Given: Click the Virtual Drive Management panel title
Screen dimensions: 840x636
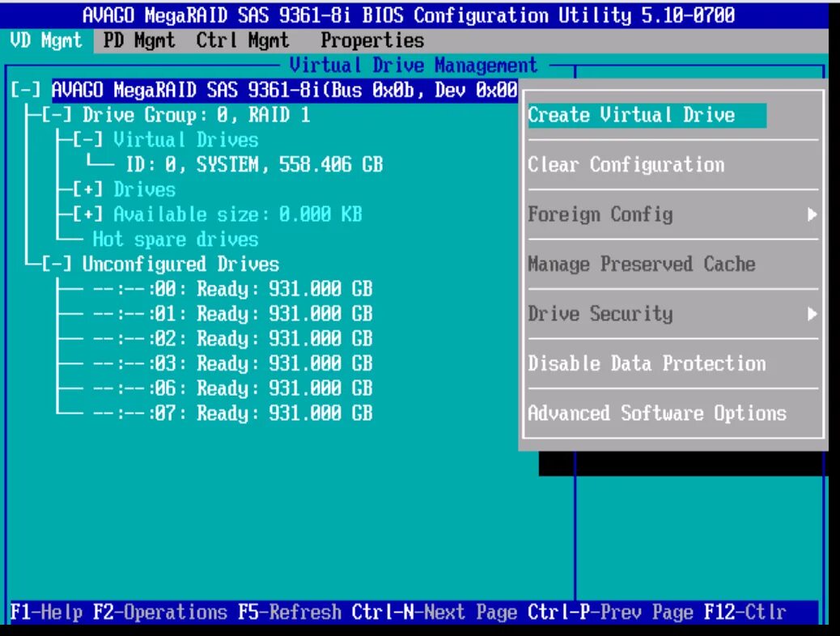Looking at the screenshot, I should [x=413, y=66].
